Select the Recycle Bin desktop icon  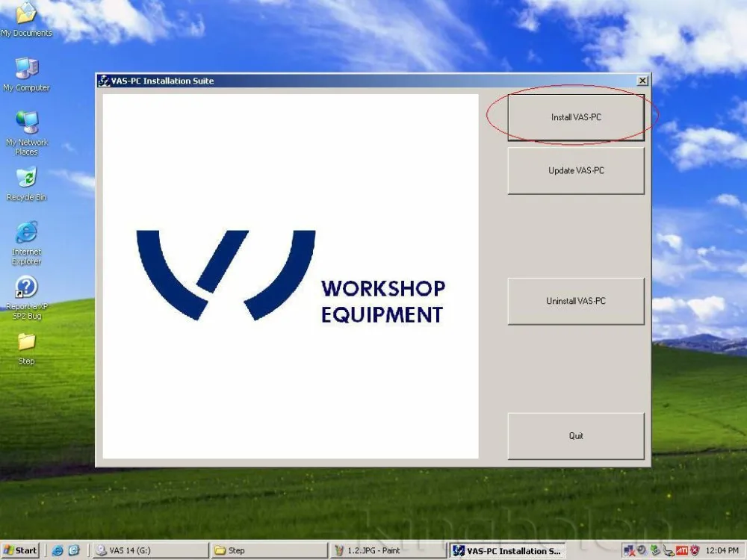tap(26, 184)
